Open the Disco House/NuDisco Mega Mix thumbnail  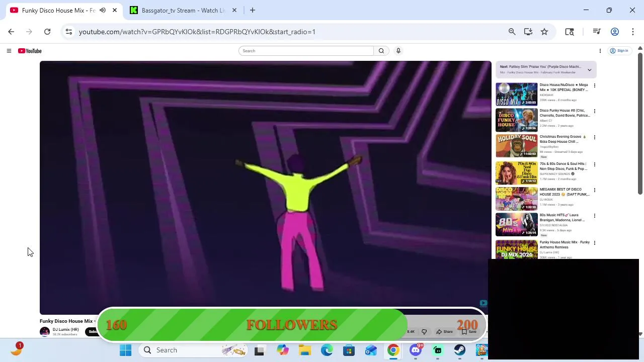[x=516, y=94]
